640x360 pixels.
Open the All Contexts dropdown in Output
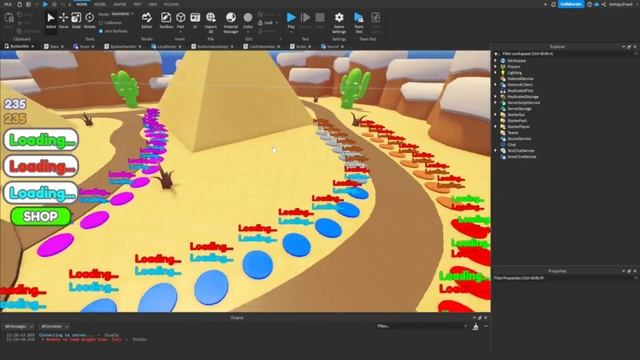tap(54, 327)
